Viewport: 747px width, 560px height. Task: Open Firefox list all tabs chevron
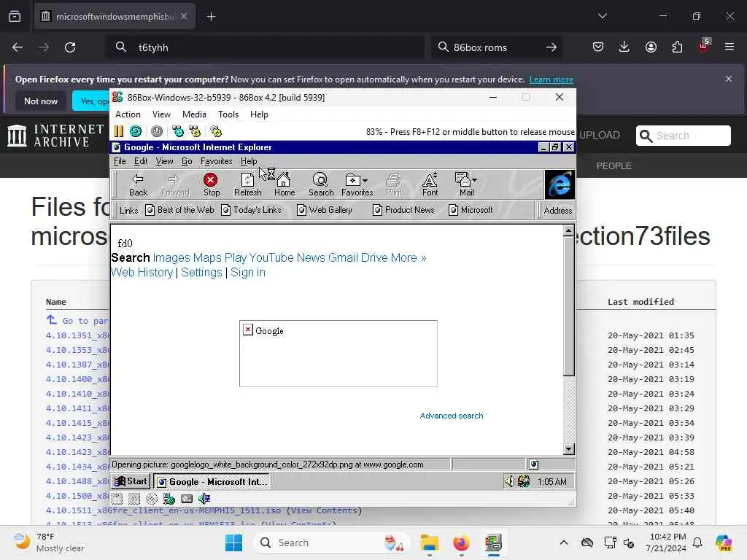(602, 16)
